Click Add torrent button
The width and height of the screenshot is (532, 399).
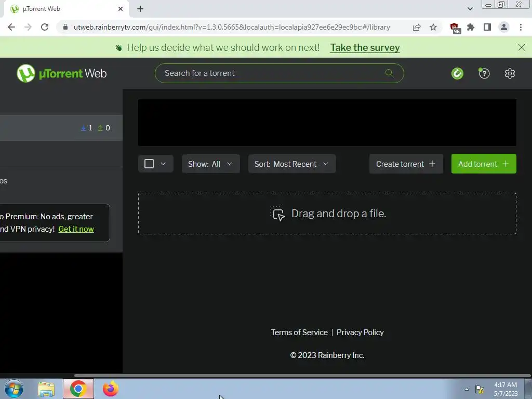click(484, 164)
